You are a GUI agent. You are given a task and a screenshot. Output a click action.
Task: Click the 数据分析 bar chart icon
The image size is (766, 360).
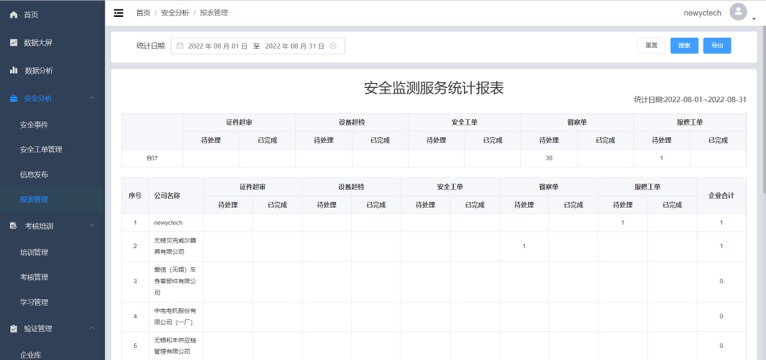[14, 70]
